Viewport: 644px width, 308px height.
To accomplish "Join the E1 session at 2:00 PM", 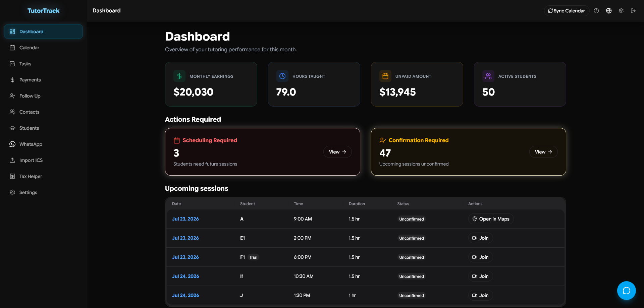I will pos(480,238).
